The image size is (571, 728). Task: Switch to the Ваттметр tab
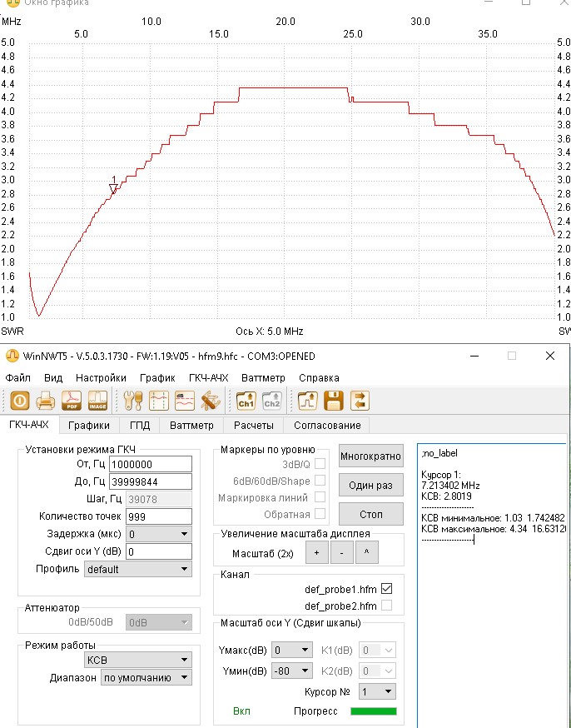191,426
